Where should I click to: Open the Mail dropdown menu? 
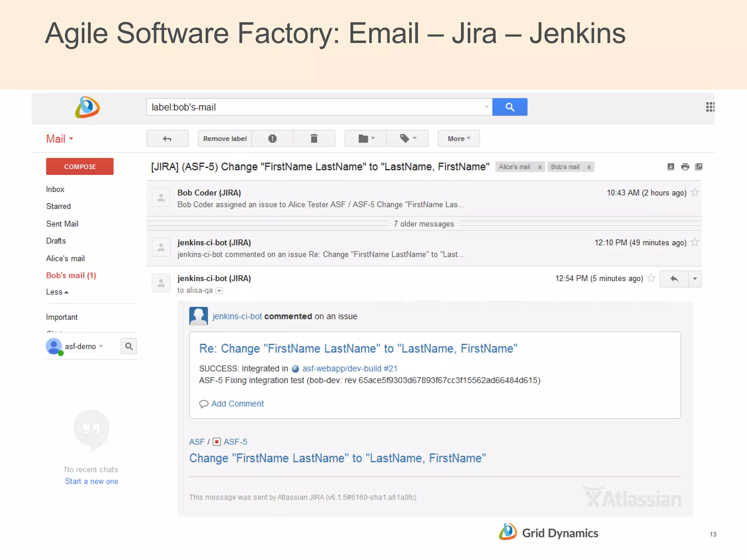click(x=59, y=139)
